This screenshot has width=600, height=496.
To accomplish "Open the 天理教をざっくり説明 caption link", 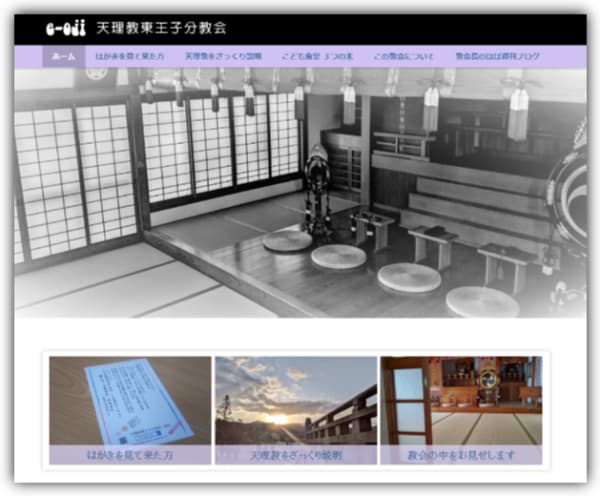I will coord(296,455).
